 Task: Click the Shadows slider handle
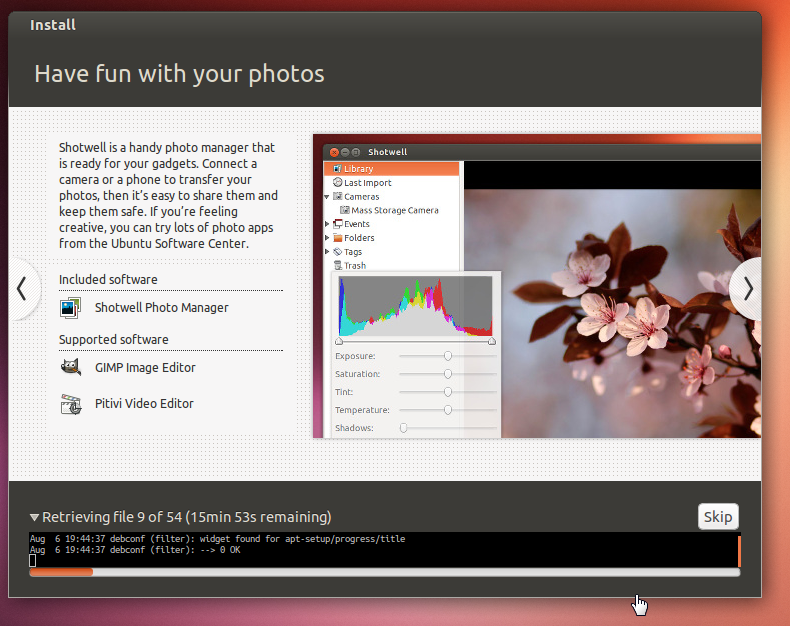click(404, 428)
